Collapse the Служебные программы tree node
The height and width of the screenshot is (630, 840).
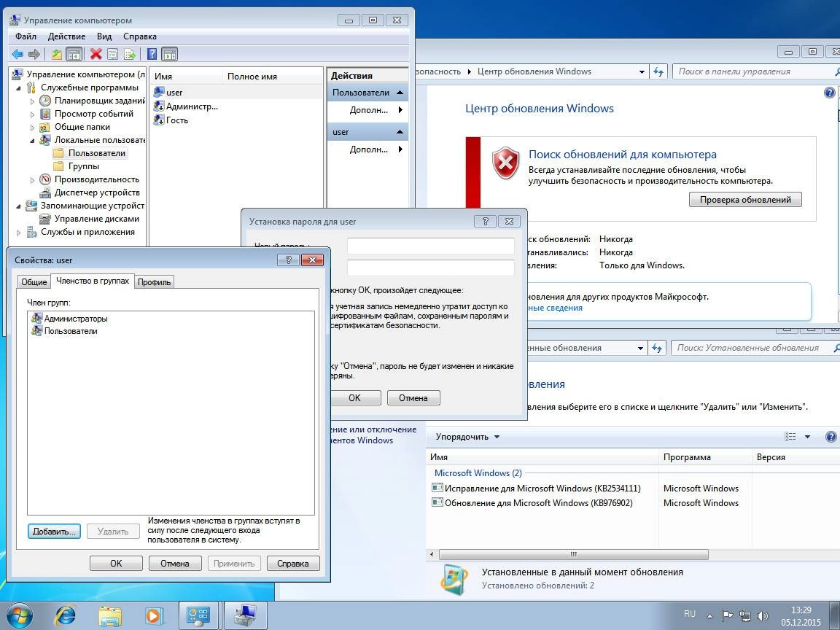[x=19, y=87]
